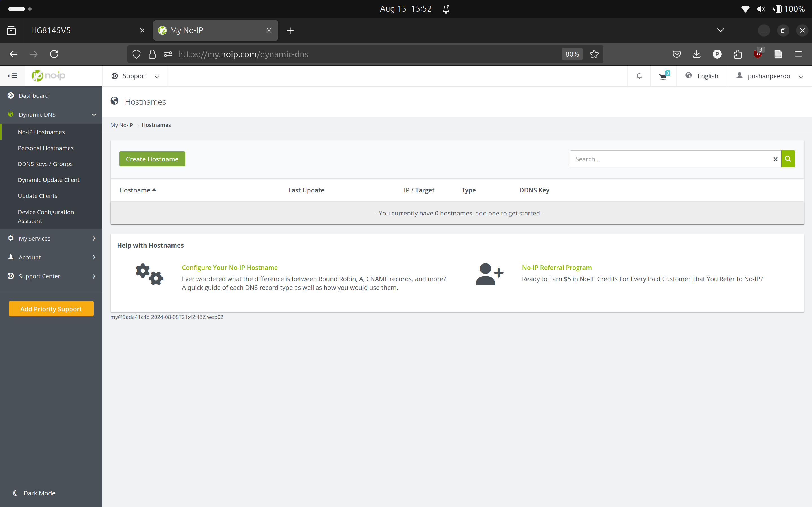This screenshot has height=507, width=812.
Task: Click the notifications bell icon
Action: (x=639, y=76)
